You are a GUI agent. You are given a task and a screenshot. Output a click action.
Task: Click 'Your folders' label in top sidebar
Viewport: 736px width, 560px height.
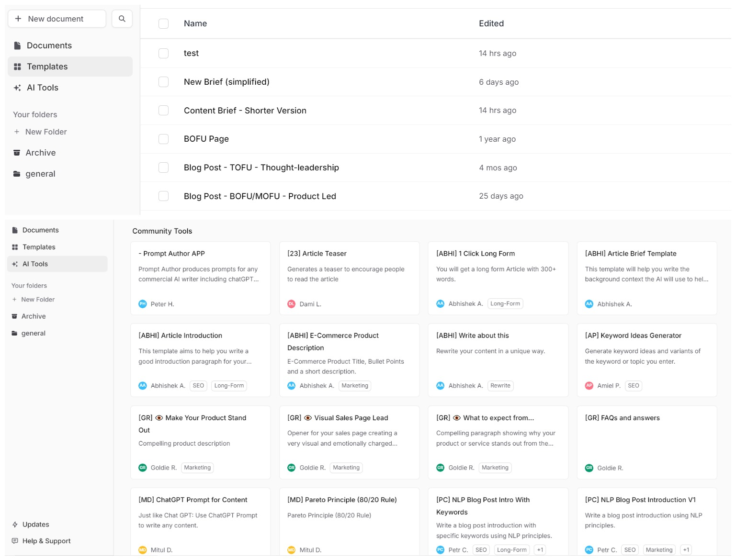click(x=35, y=114)
